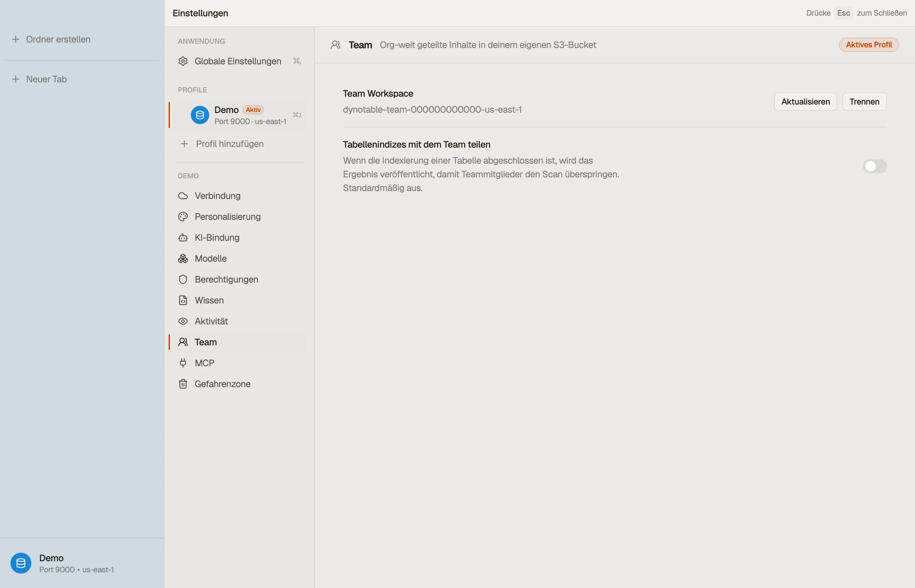Screen dimensions: 915x588
Task: Click the plus icon beside Profil hinzufügen
Action: (x=184, y=144)
